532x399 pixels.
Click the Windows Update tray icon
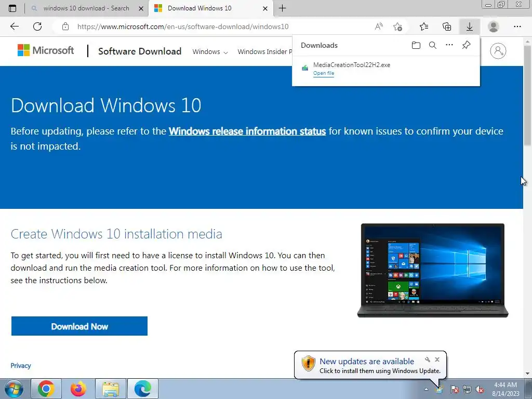click(x=440, y=389)
